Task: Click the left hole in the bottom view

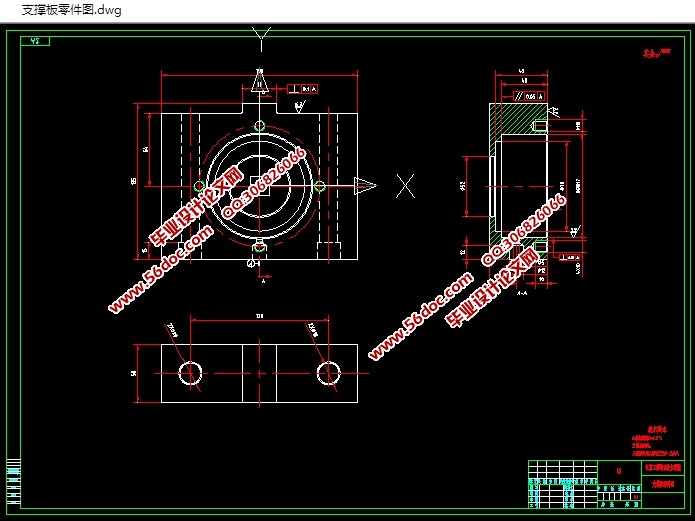Action: pos(190,373)
